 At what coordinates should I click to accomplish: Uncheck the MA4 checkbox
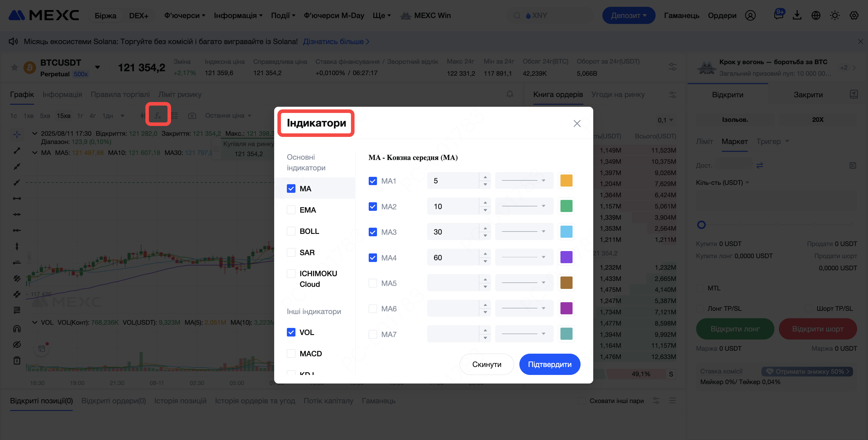click(373, 258)
